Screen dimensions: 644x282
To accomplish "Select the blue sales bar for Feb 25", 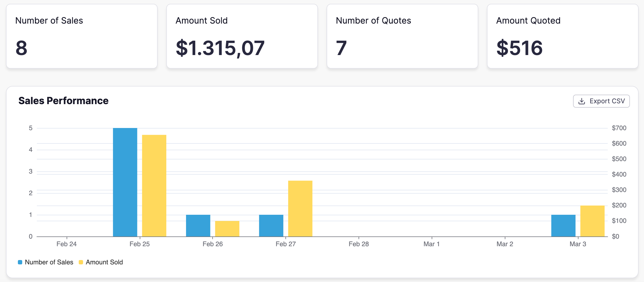I will pos(125,182).
